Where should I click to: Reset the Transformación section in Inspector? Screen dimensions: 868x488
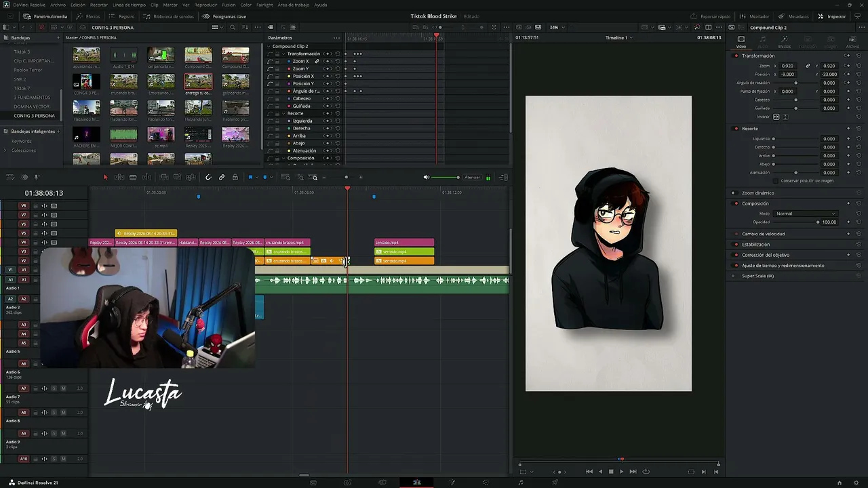tap(859, 56)
